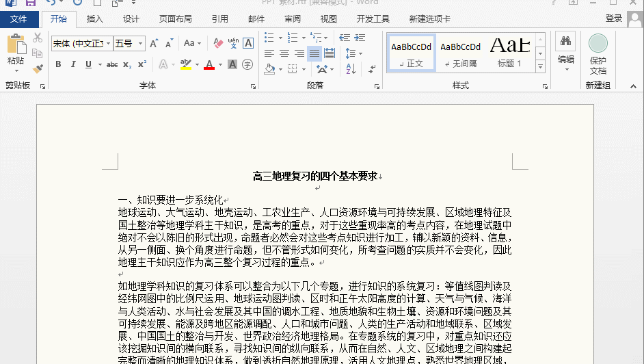Screen dimensions: 644x364
Task: Click the phonetic guide (wén) icon
Action: click(x=233, y=44)
